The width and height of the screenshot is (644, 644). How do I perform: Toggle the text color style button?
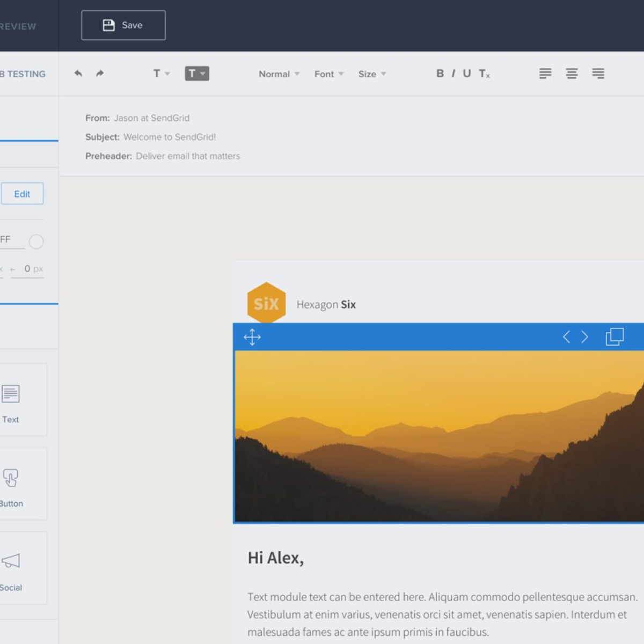coord(196,74)
